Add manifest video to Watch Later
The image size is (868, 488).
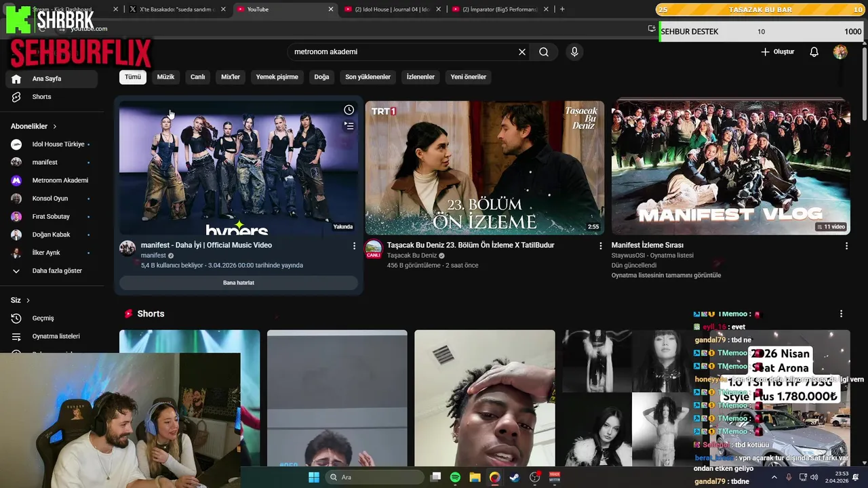(x=349, y=110)
